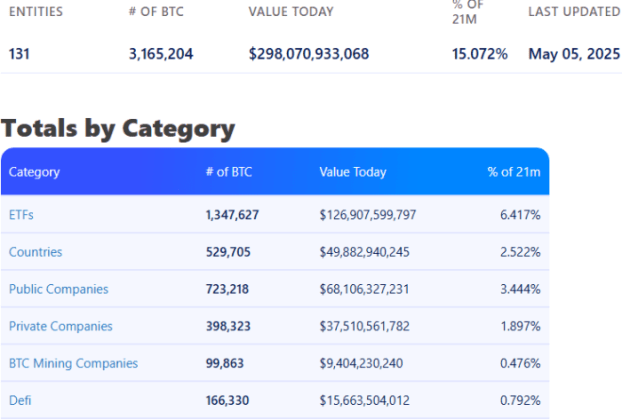Click the 'Totals by Category' heading
The width and height of the screenshot is (622, 420).
pyautogui.click(x=118, y=128)
